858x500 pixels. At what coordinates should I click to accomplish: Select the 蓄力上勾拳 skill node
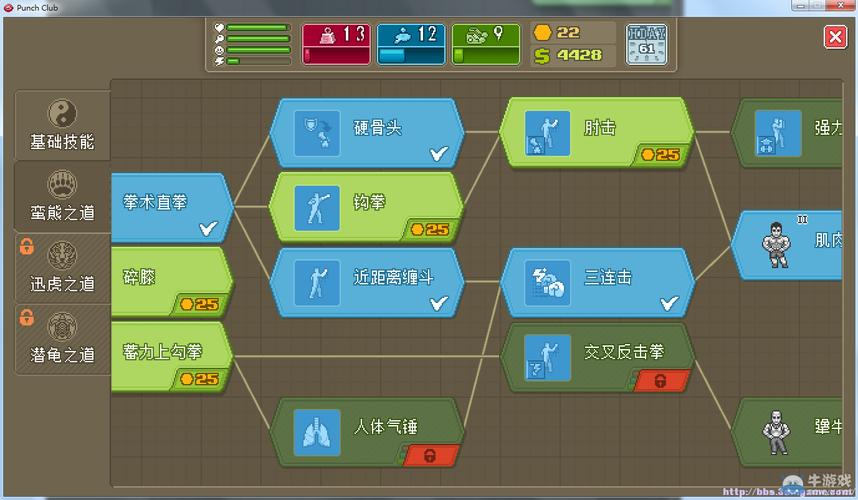(x=171, y=358)
